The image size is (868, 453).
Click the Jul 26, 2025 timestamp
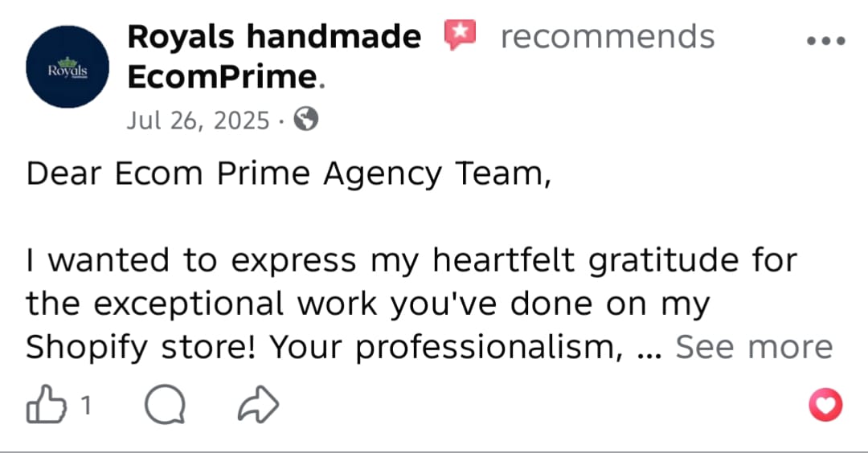tap(198, 120)
